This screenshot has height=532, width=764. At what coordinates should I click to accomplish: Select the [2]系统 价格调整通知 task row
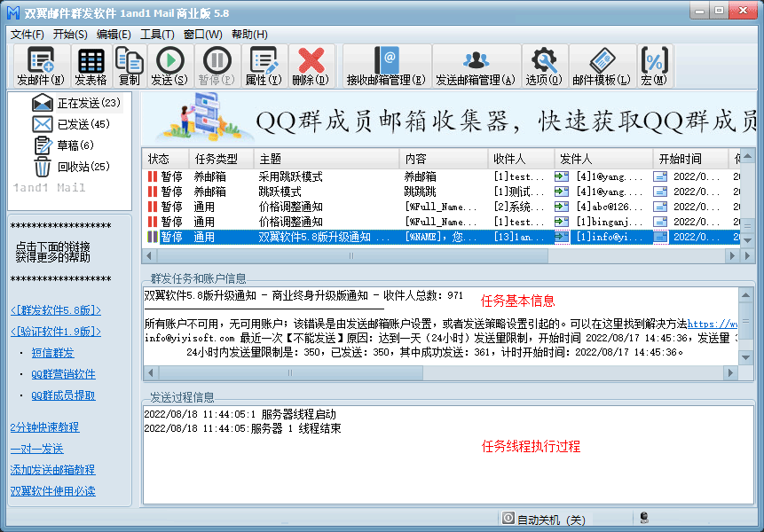coord(443,207)
